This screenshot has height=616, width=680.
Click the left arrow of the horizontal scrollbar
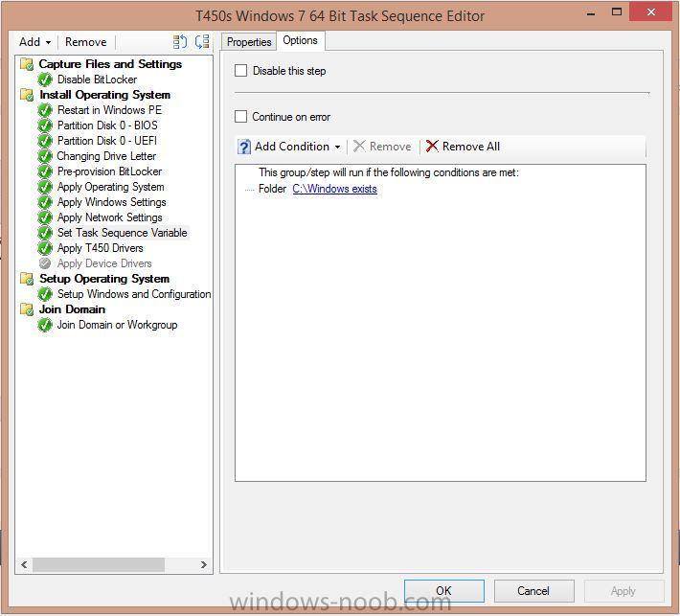pos(24,564)
